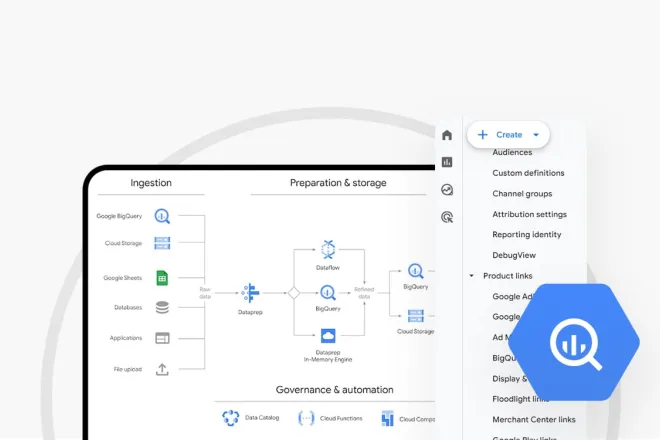Click the Data Catalog icon
660x440 pixels.
231,418
